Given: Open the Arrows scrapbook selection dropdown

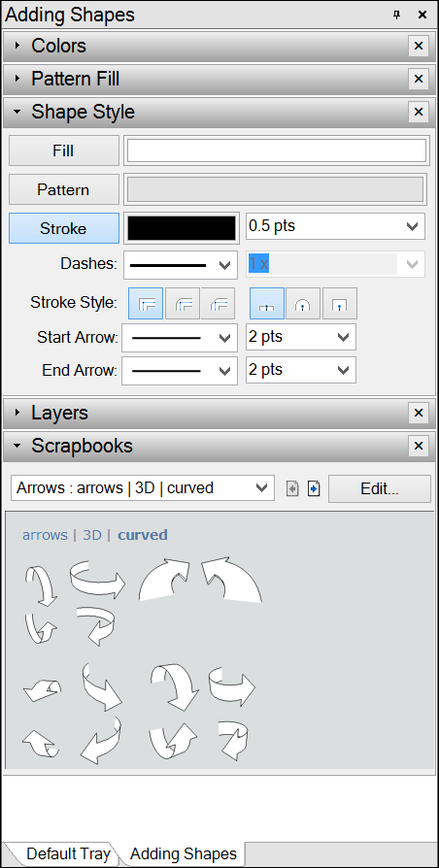Looking at the screenshot, I should (142, 488).
